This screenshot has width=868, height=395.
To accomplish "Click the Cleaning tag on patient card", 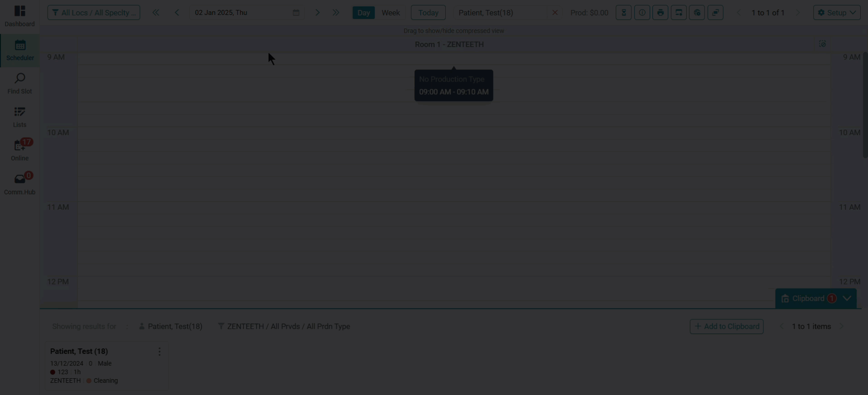I will 102,381.
